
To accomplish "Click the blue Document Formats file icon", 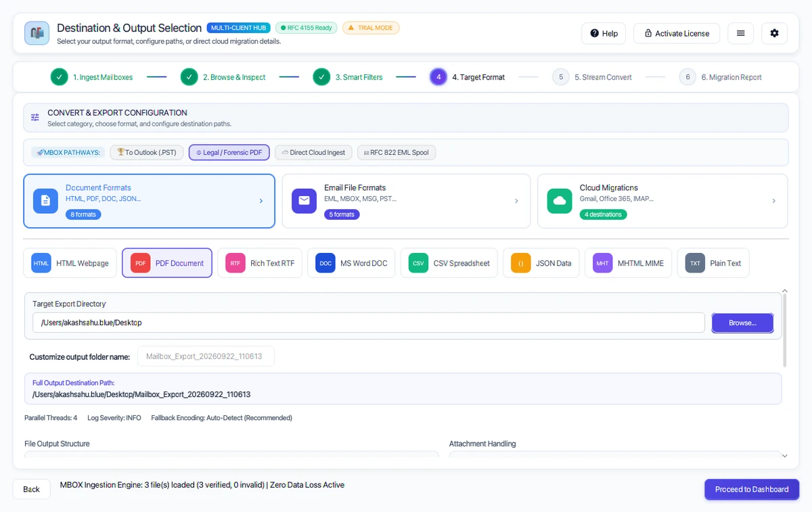I will [45, 201].
